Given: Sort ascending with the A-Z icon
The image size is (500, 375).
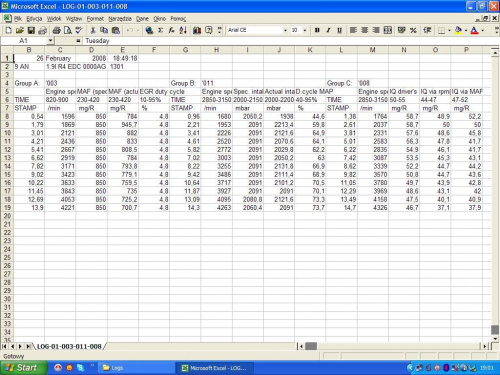Looking at the screenshot, I should pyautogui.click(x=183, y=30).
